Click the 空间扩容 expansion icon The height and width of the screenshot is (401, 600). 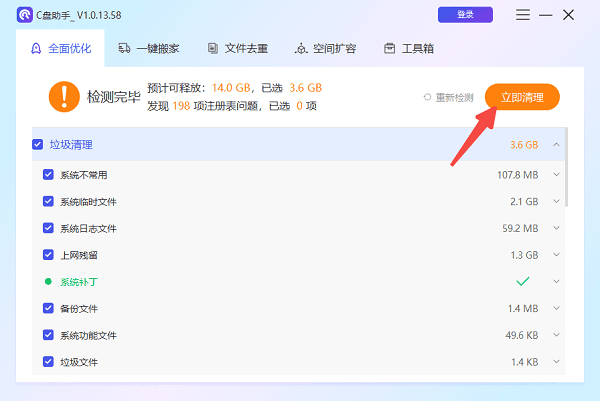pos(301,49)
